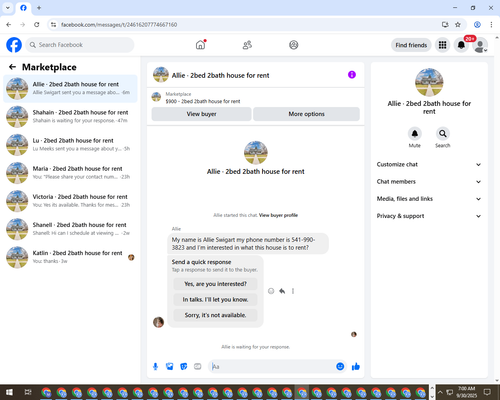This screenshot has height=400, width=500.
Task: Send quick response "Yes, are you interested?"
Action: 215,284
